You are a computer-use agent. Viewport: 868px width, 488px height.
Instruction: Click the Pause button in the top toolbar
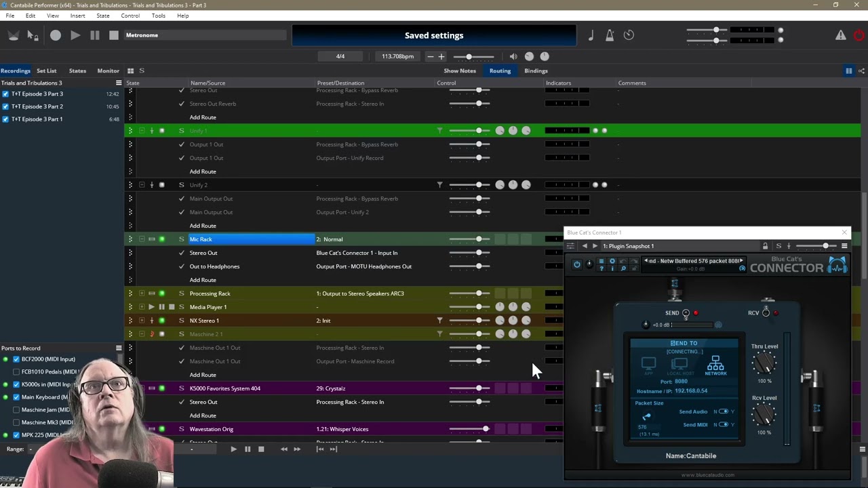click(x=95, y=35)
